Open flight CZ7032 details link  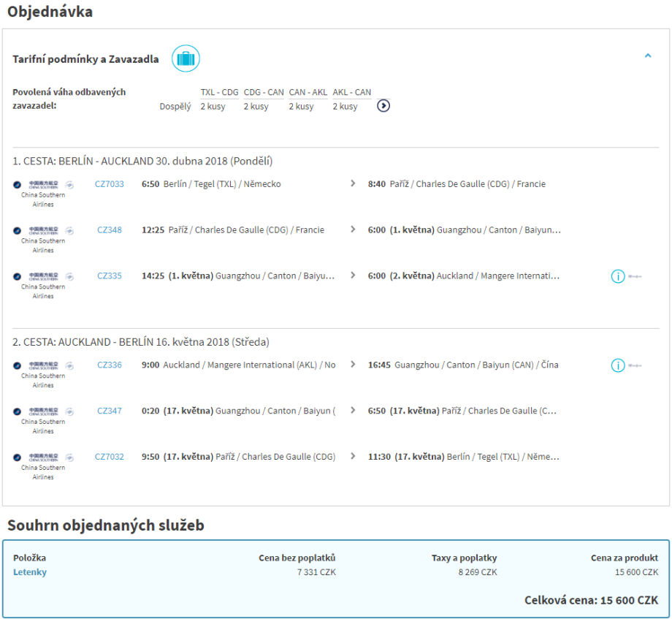coord(110,457)
